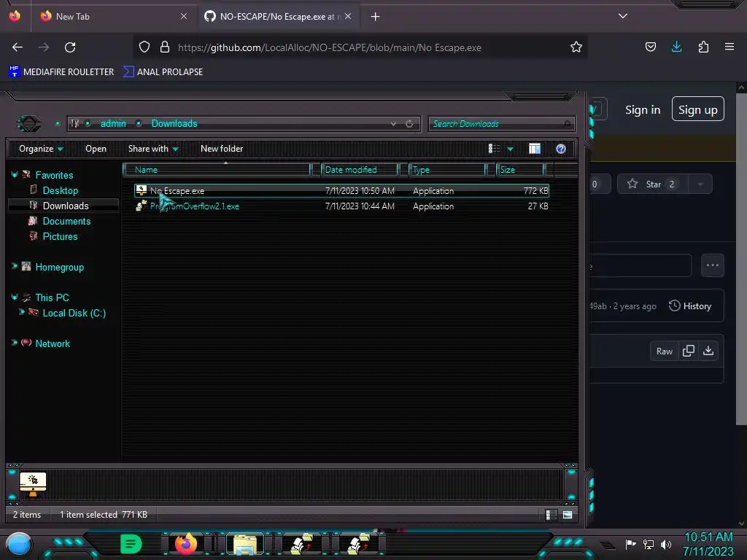Sort files by the Size column
Viewport: 747px width, 560px height.
520,170
